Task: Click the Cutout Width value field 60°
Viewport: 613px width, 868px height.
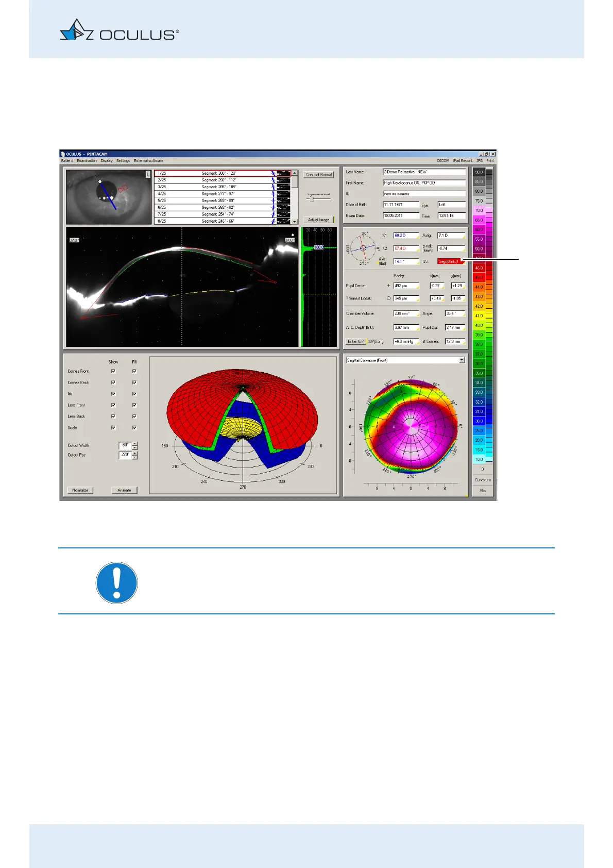Action: [x=125, y=445]
